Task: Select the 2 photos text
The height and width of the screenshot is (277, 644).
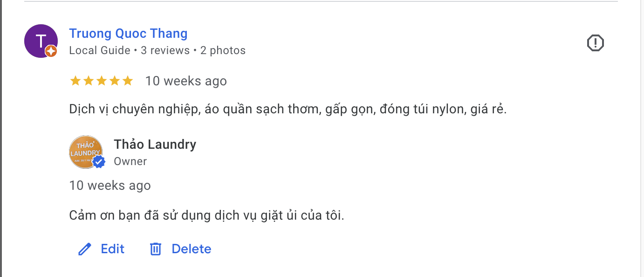Action: [x=223, y=50]
